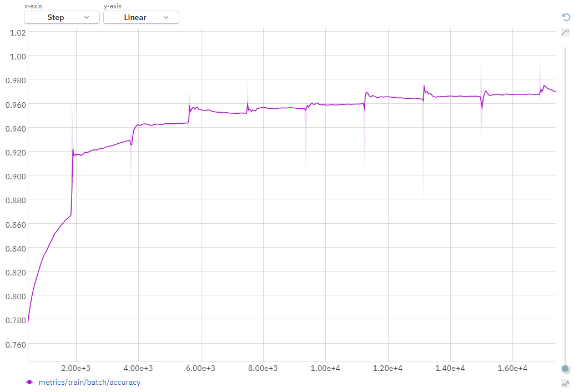Select the smoothed curve icon on the right
Image resolution: width=574 pixels, height=392 pixels.
[565, 33]
